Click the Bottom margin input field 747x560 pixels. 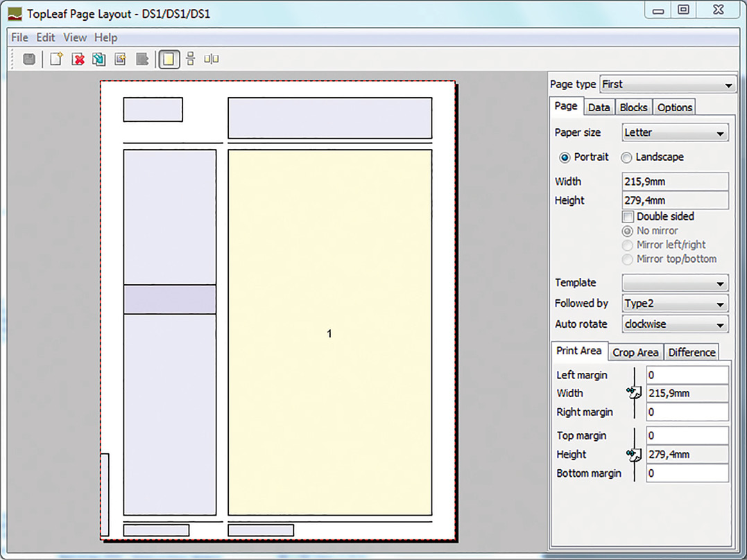click(687, 473)
